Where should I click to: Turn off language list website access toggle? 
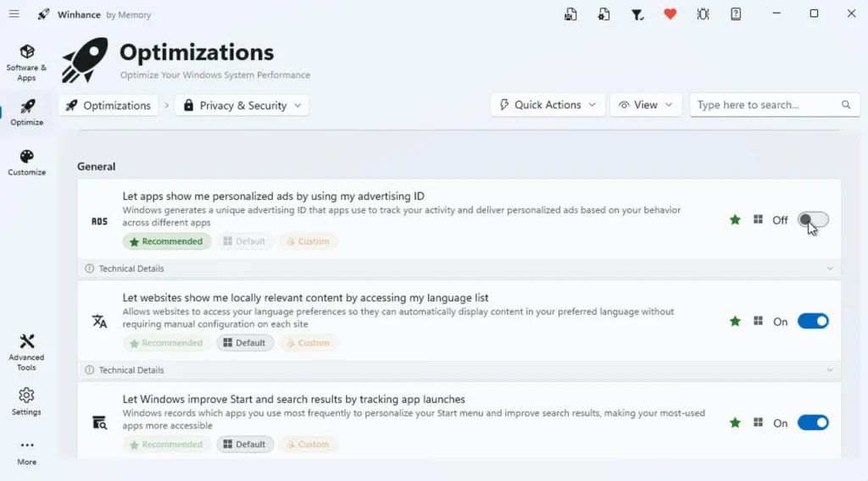(x=813, y=322)
